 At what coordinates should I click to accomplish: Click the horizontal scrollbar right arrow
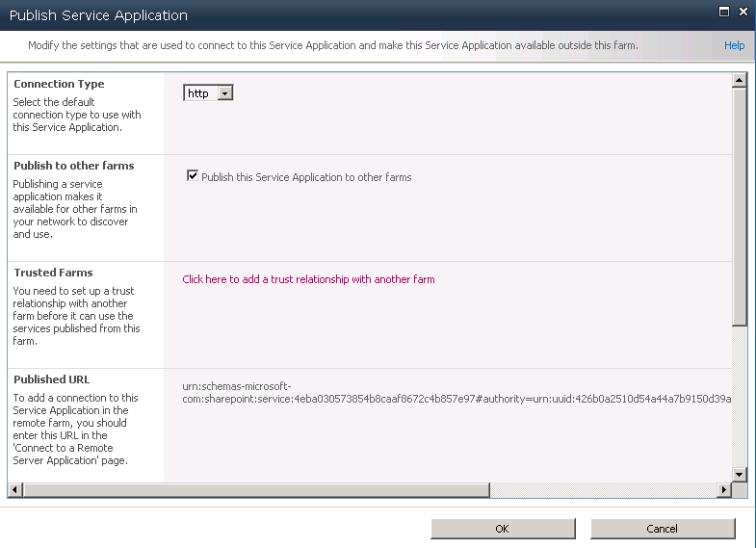tap(723, 489)
